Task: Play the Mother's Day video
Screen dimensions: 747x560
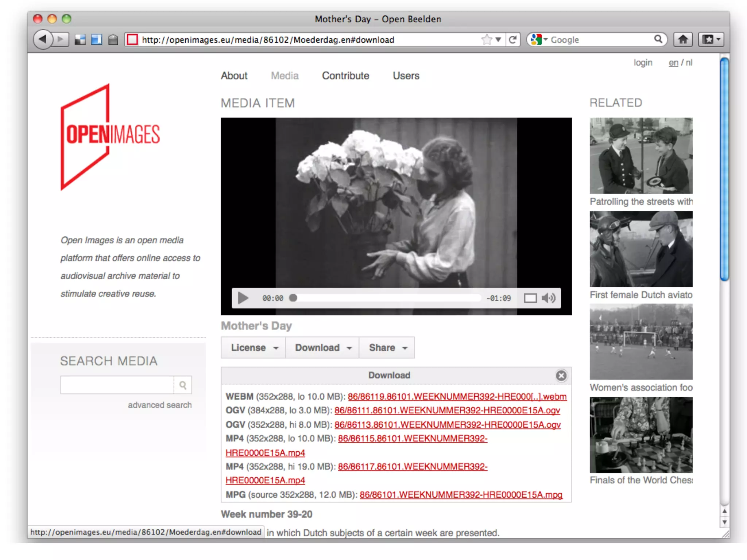Action: point(243,298)
